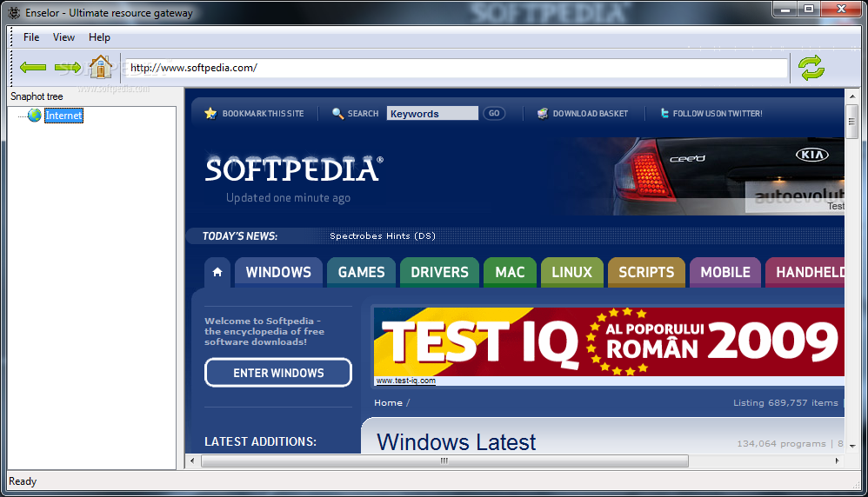This screenshot has height=497, width=868.
Task: Click the 'LATEST ADDITIONS:' heading
Action: tap(260, 441)
